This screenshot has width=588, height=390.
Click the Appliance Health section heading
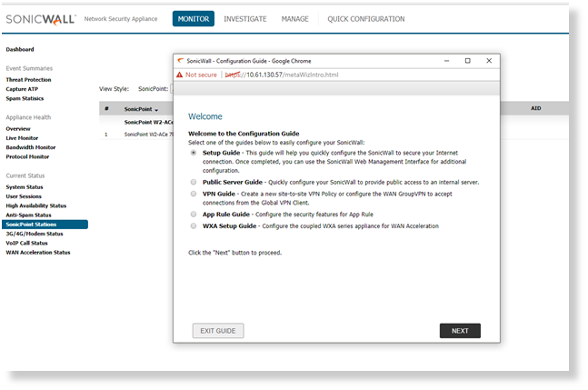pos(28,117)
